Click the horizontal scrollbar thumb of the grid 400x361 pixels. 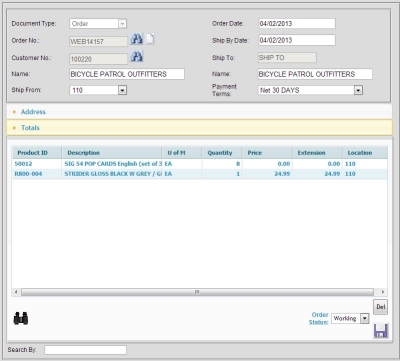197,292
